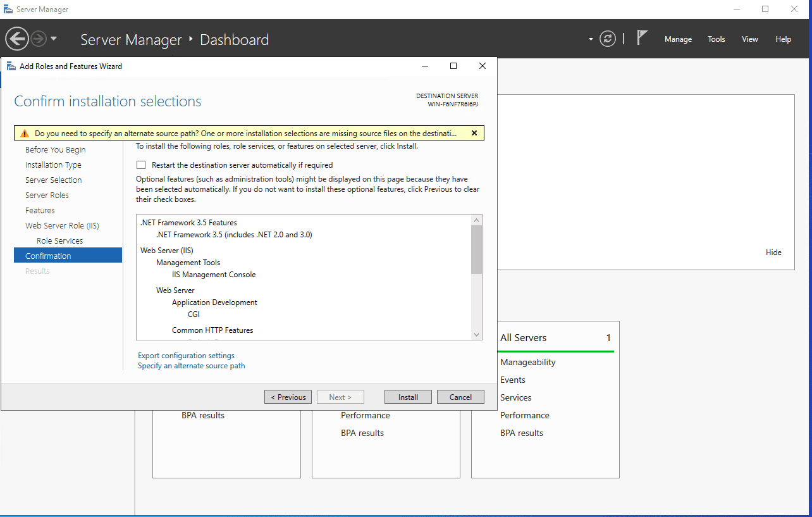This screenshot has height=517, width=812.
Task: Expand dropdown arrow beside refresh icon
Action: (591, 39)
